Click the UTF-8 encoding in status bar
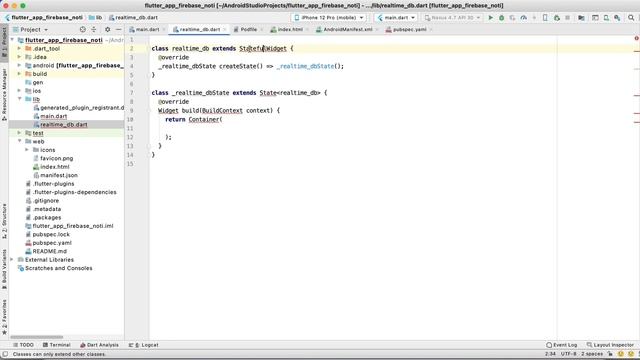This screenshot has width=640, height=360. [569, 354]
